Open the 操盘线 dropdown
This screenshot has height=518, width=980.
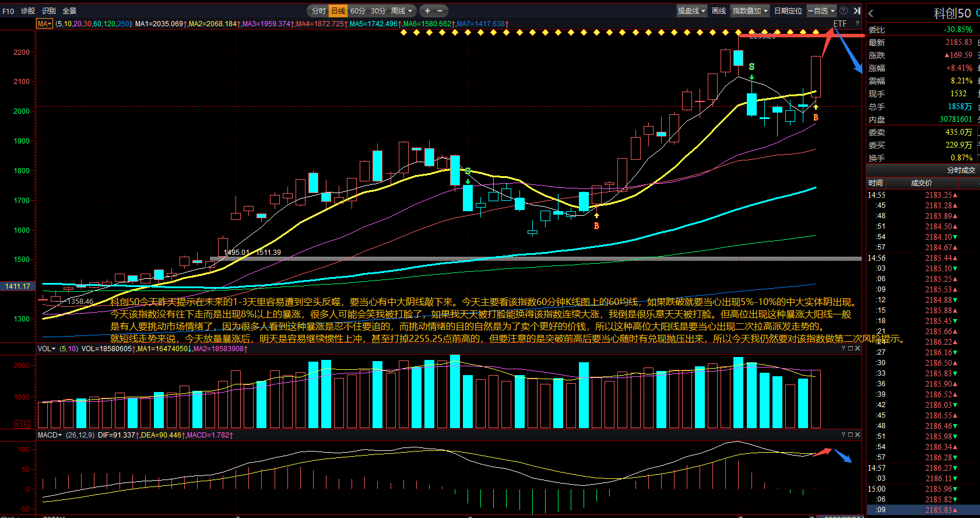click(691, 10)
